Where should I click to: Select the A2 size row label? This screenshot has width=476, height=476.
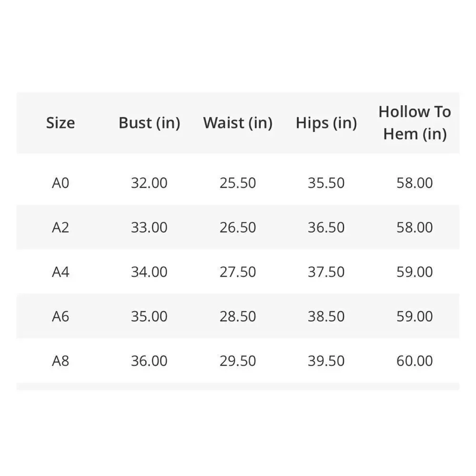(60, 228)
